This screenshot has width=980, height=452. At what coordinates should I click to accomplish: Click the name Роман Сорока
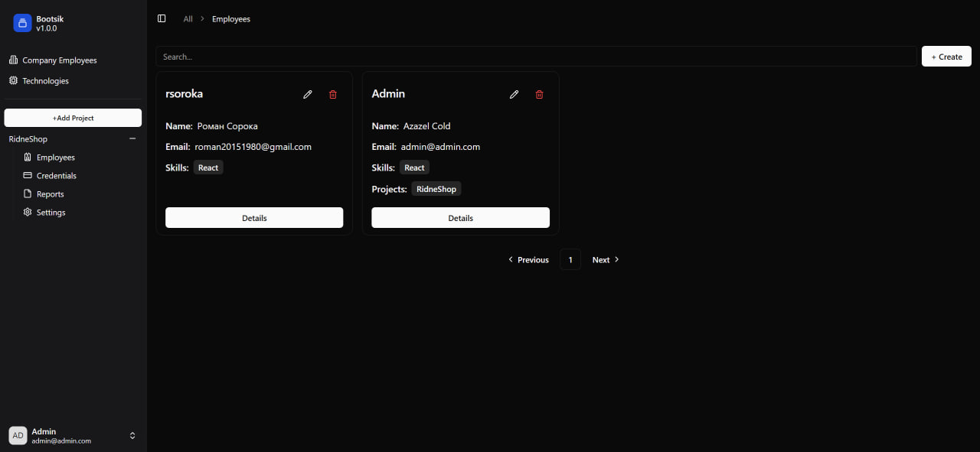click(227, 126)
